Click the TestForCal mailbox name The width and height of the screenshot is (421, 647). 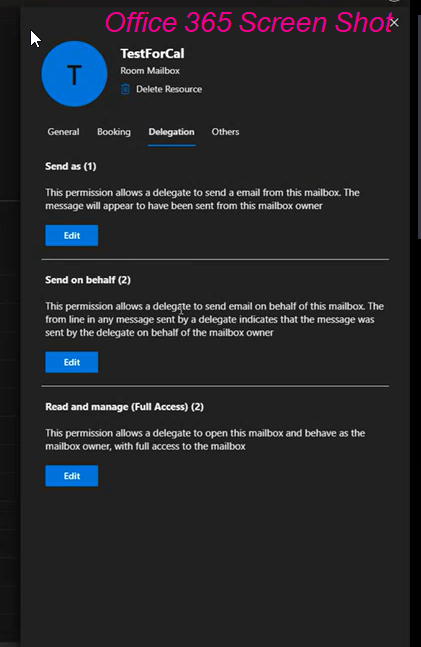coord(152,54)
